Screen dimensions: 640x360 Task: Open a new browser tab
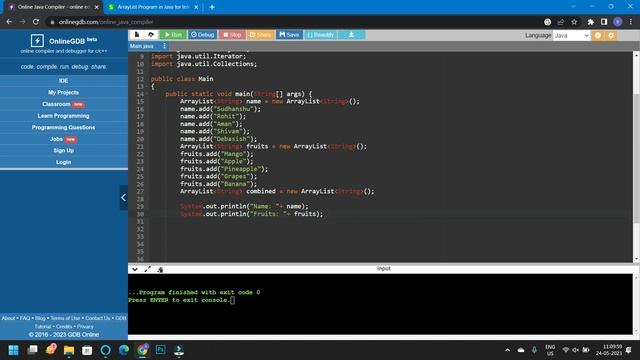click(212, 7)
